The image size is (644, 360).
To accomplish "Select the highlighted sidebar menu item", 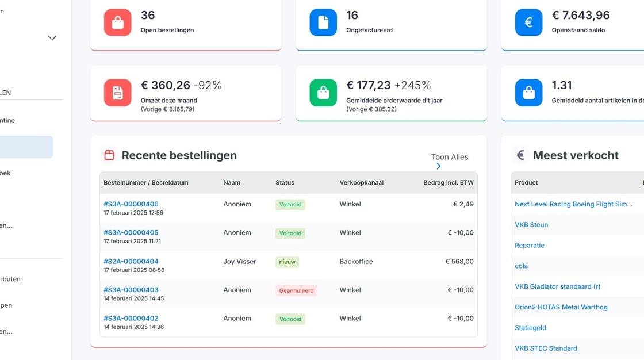I will pyautogui.click(x=26, y=147).
